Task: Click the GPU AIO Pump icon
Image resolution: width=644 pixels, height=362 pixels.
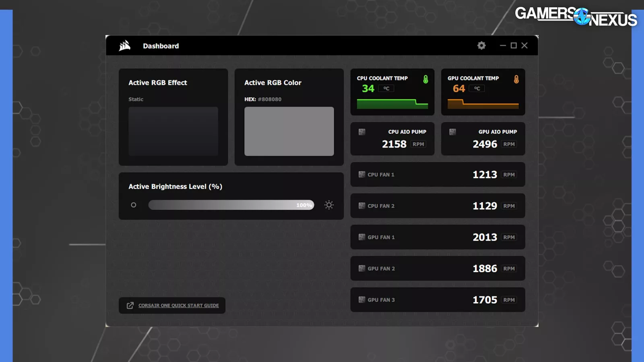Action: pyautogui.click(x=452, y=132)
